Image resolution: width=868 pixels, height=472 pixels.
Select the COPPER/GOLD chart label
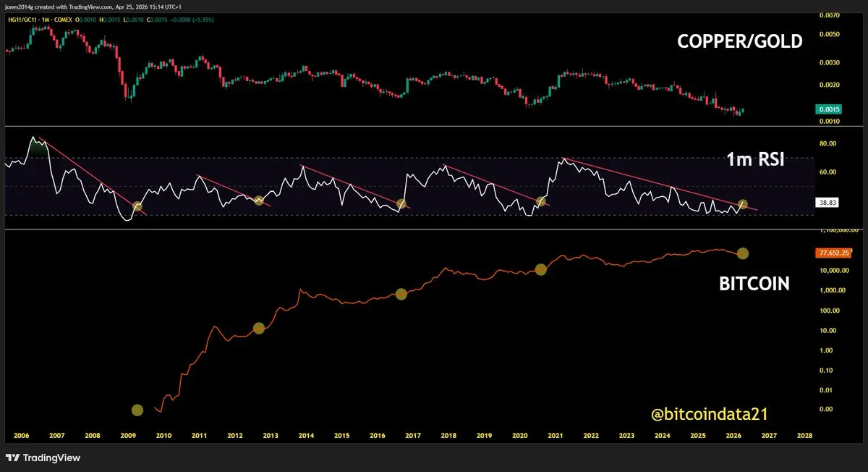739,42
